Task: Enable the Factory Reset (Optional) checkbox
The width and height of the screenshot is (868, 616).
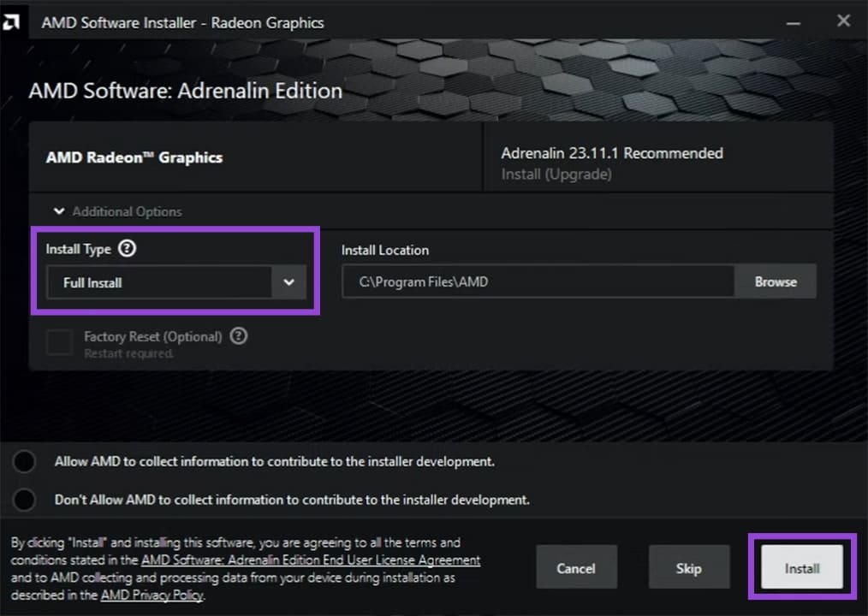Action: (x=59, y=342)
